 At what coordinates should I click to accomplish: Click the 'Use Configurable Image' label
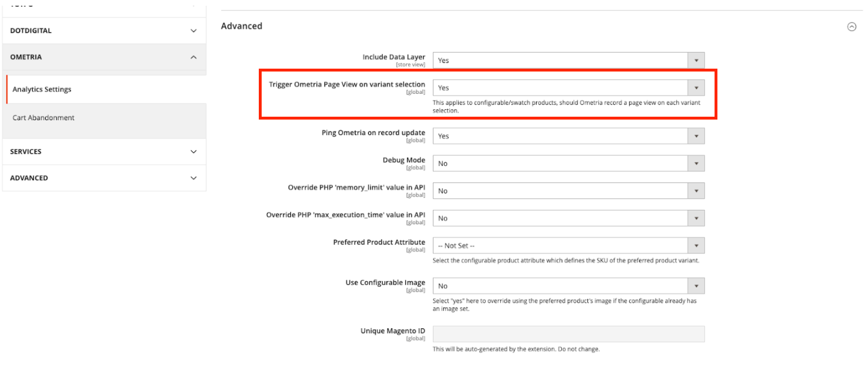[x=385, y=282]
